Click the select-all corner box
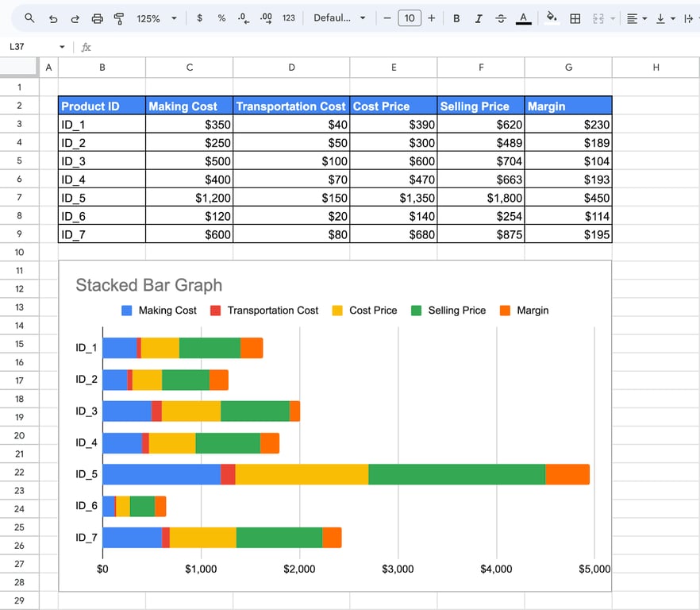The height and width of the screenshot is (610, 700). coord(19,67)
